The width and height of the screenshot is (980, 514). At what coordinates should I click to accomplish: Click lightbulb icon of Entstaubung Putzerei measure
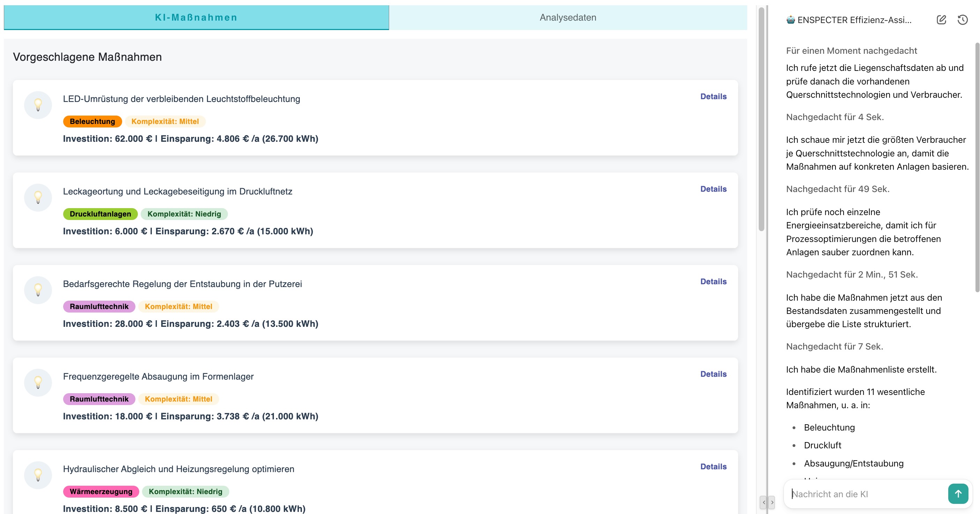click(38, 290)
